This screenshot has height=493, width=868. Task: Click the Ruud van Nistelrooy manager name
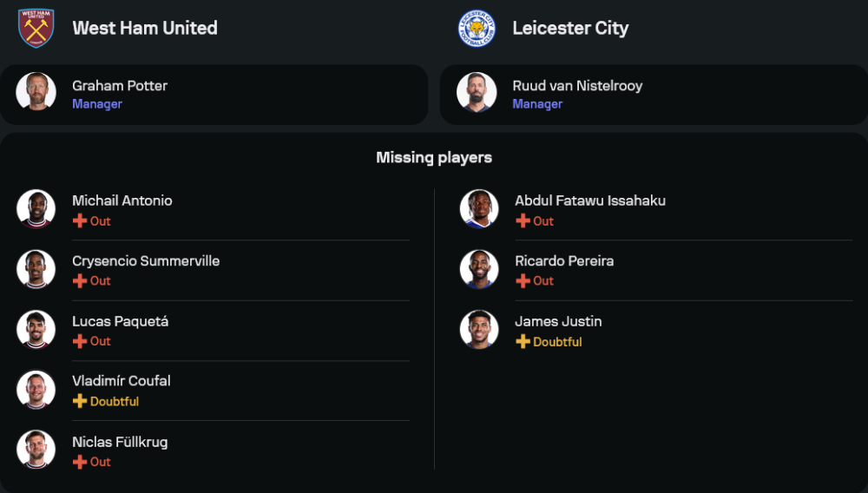[x=577, y=86]
